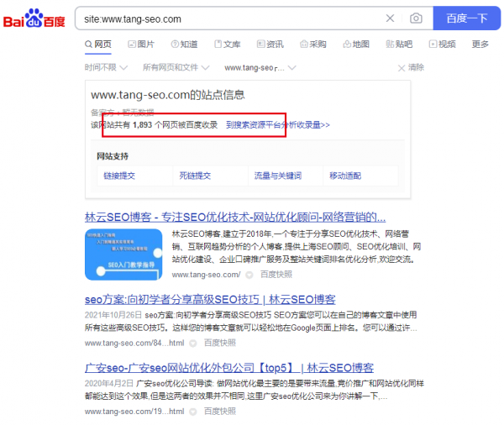The width and height of the screenshot is (504, 425).
Task: Open the 地图 tab
Action: tap(356, 44)
